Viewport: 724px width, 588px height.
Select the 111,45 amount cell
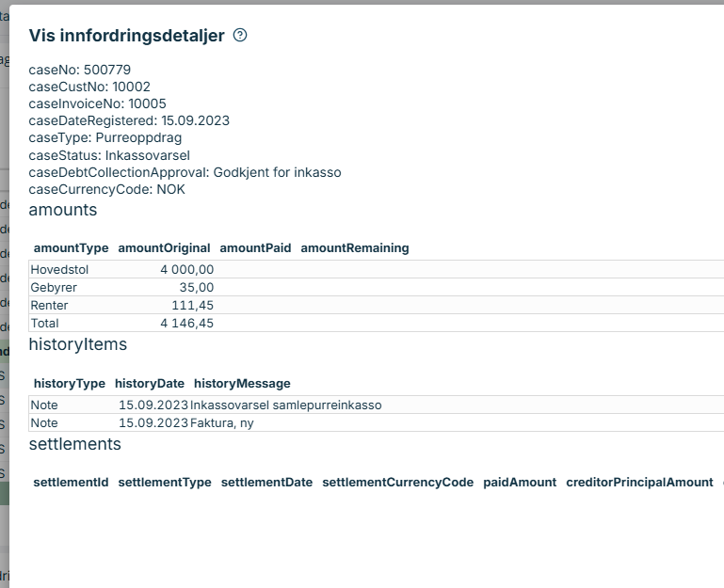[x=193, y=306]
